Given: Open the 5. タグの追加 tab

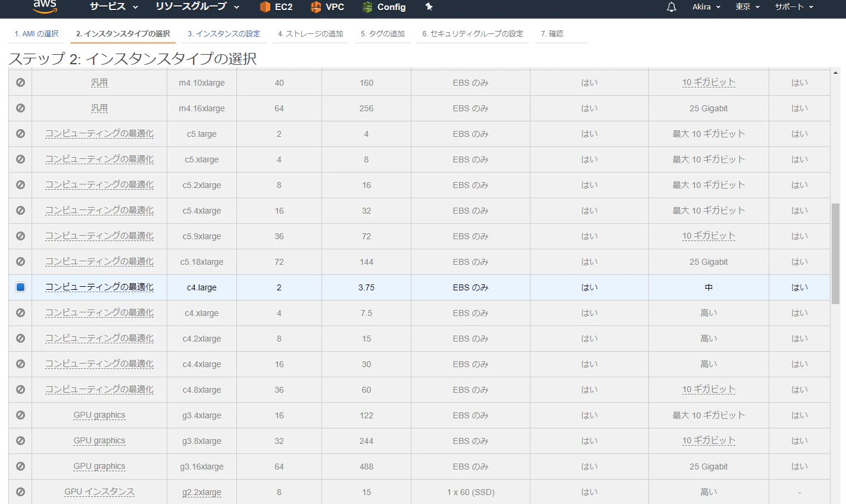Looking at the screenshot, I should click(x=383, y=34).
